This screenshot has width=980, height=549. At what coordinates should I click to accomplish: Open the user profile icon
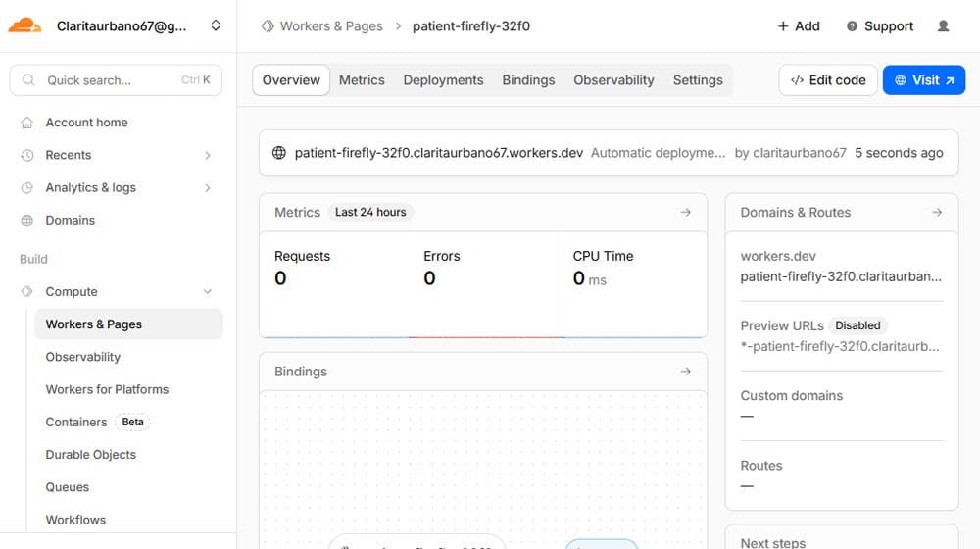tap(943, 26)
